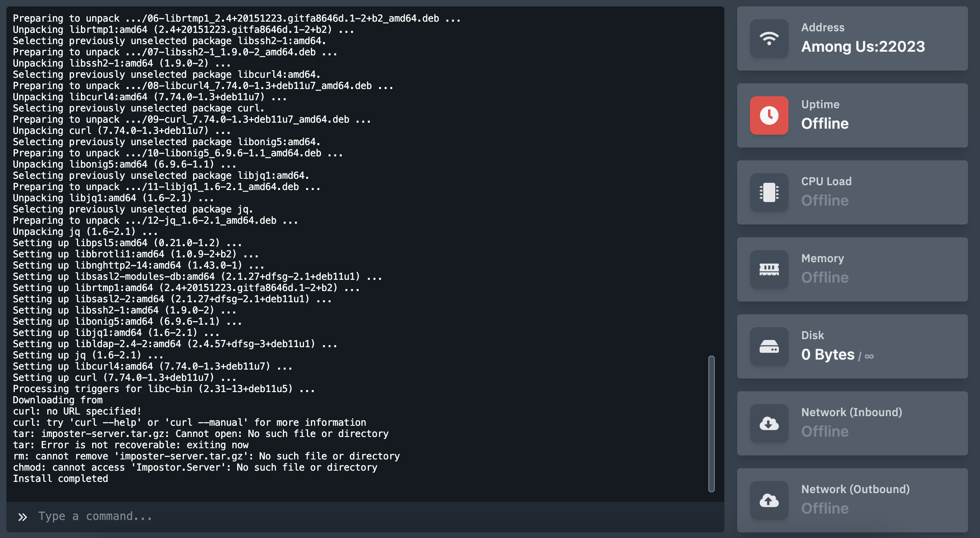
Task: Click the Network (Inbound) Offline label
Action: click(825, 431)
